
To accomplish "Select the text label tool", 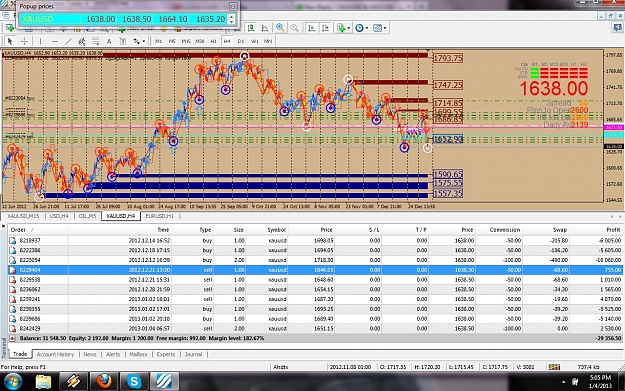I will click(123, 41).
